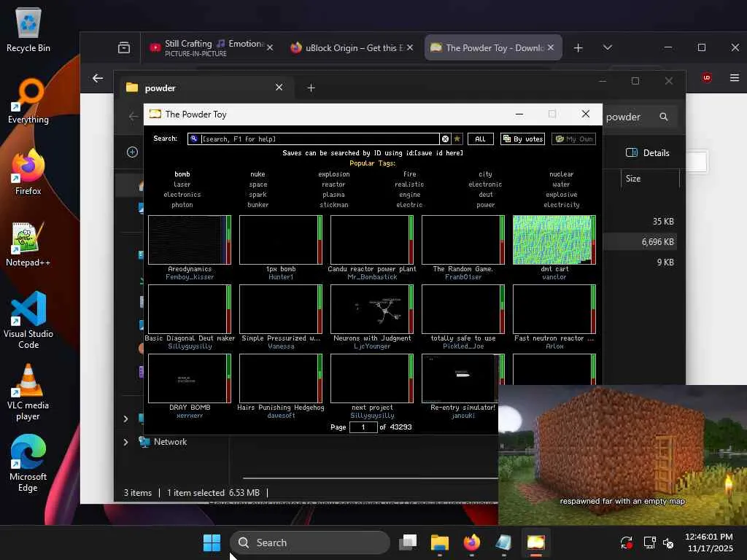Click the nuke popular tag
Viewport: 747px width, 560px height.
tap(258, 174)
